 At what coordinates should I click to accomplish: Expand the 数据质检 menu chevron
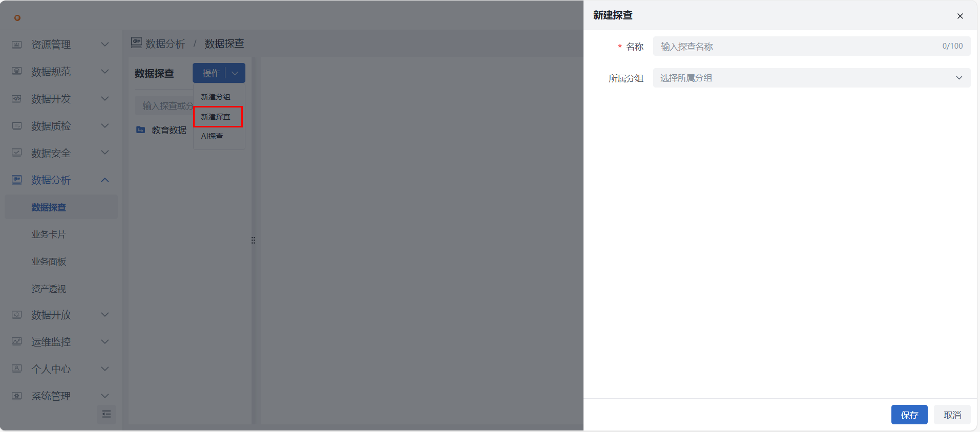tap(105, 126)
